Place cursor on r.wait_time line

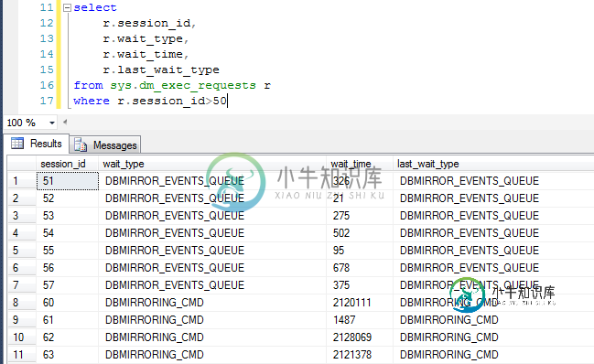[x=146, y=54]
